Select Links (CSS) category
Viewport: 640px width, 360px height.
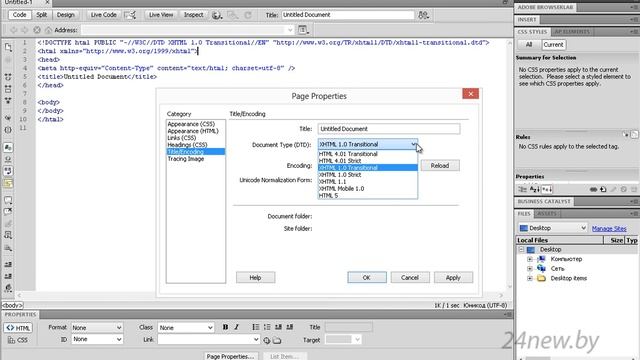182,138
